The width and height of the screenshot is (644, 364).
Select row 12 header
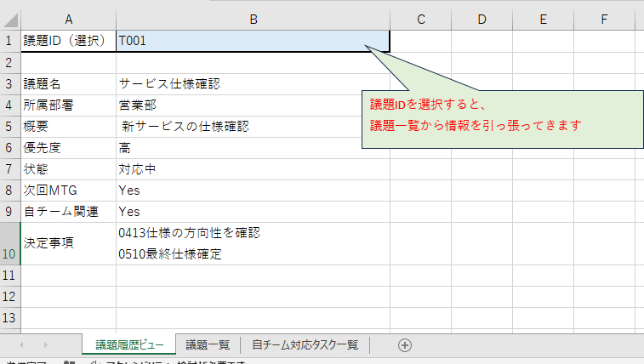coord(10,297)
